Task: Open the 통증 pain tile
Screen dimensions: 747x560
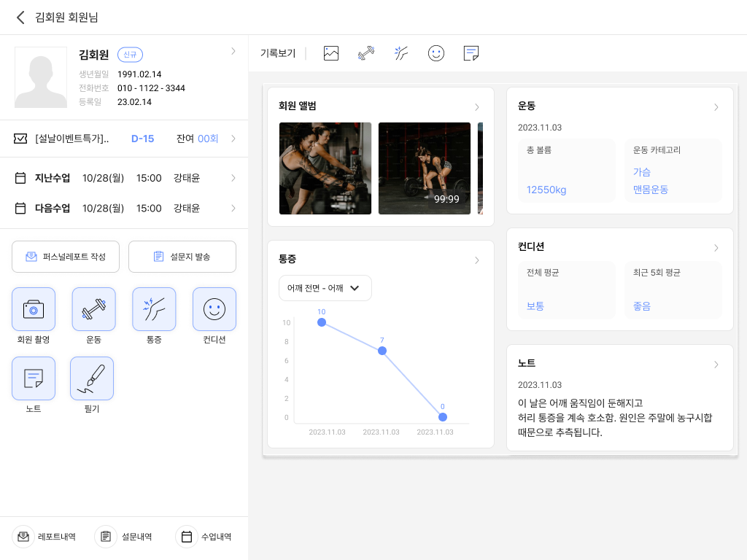Action: coord(154,309)
